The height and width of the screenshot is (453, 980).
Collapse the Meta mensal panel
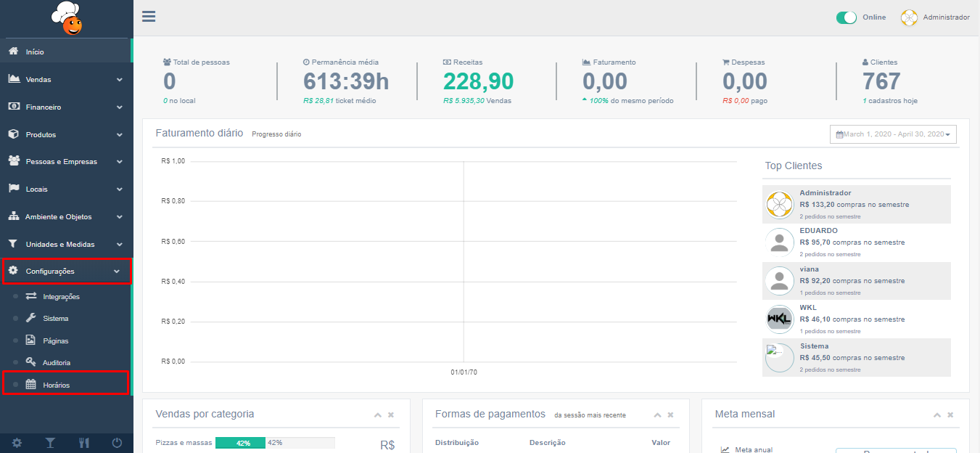[x=937, y=415]
